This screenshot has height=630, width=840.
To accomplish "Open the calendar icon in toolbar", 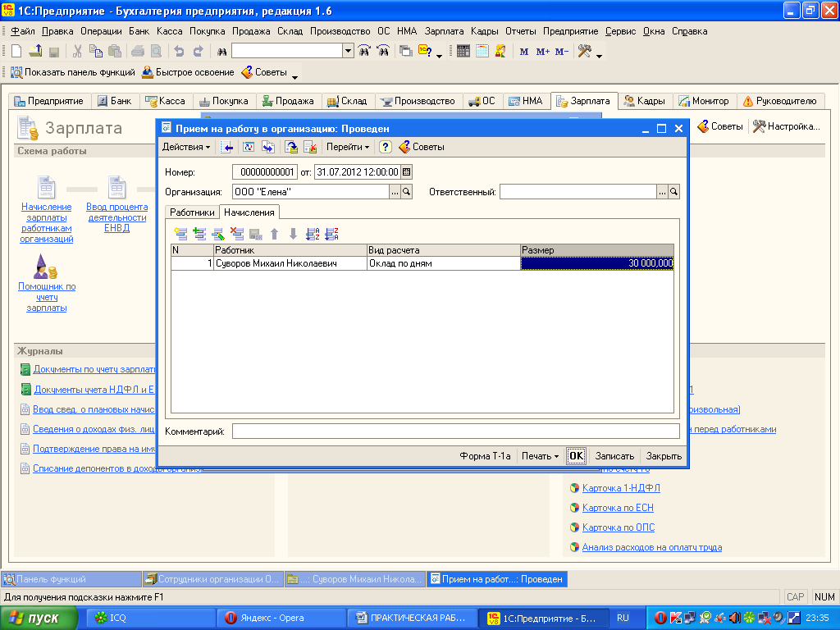I will (482, 52).
